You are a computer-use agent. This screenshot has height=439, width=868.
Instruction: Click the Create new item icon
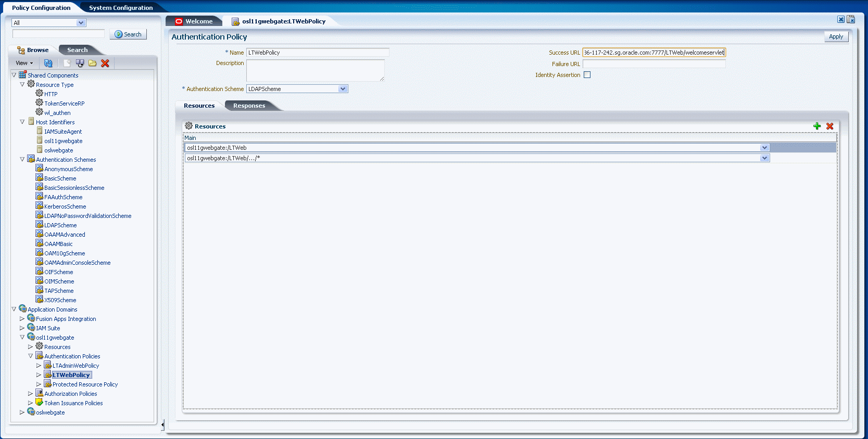pos(67,63)
